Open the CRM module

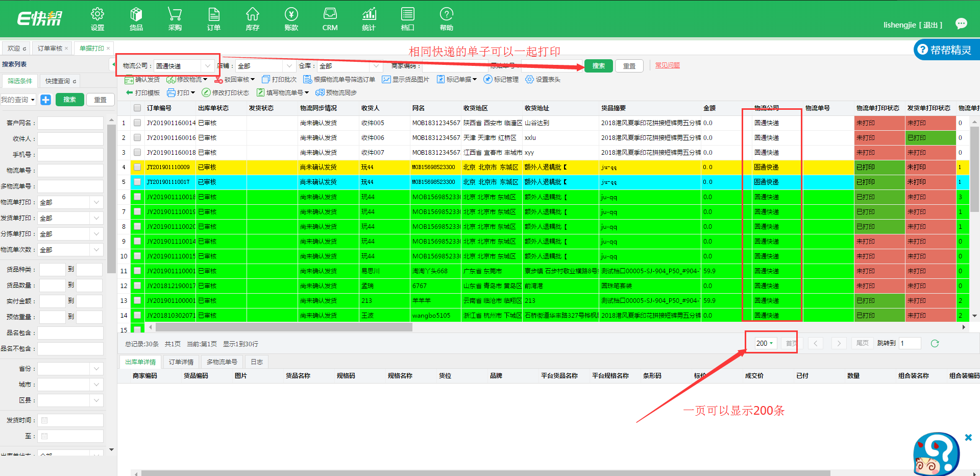pos(330,19)
